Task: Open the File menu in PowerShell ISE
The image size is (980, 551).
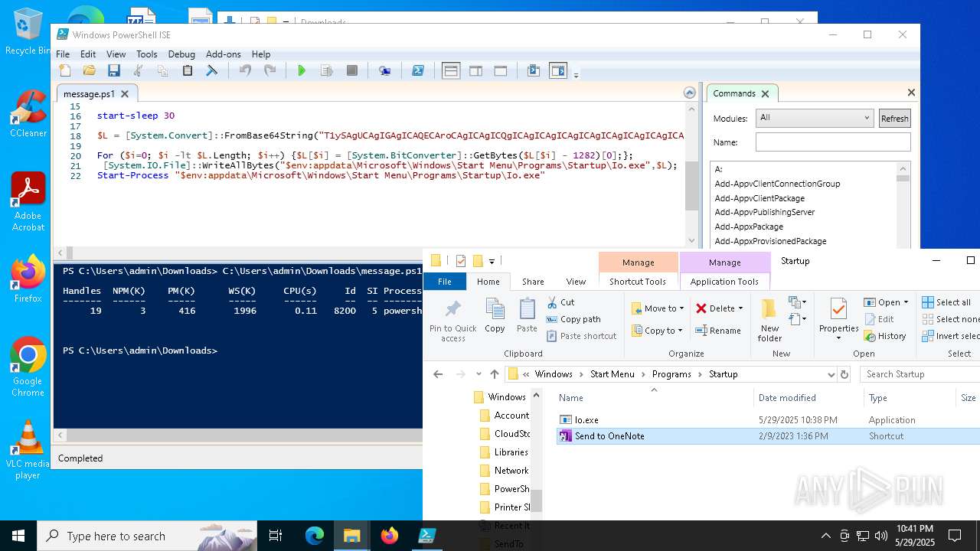Action: (x=63, y=54)
